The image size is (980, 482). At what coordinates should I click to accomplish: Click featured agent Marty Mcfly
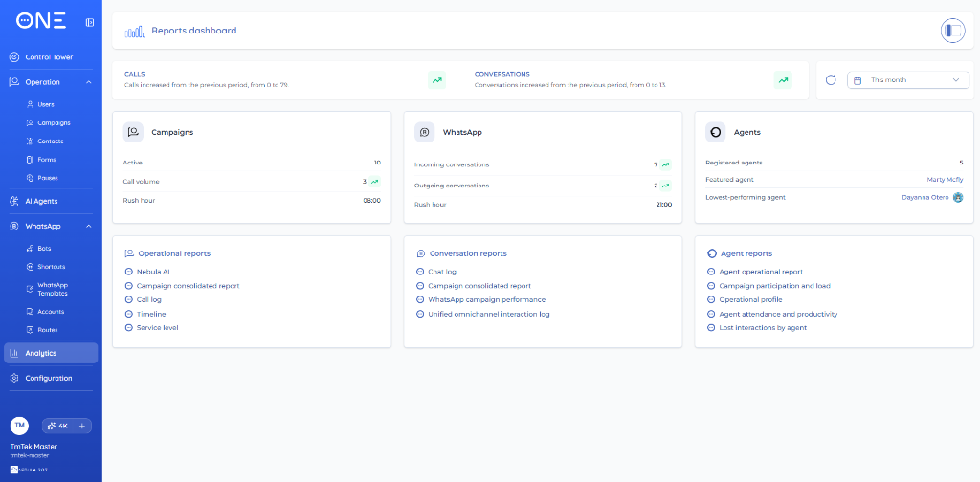coord(945,180)
